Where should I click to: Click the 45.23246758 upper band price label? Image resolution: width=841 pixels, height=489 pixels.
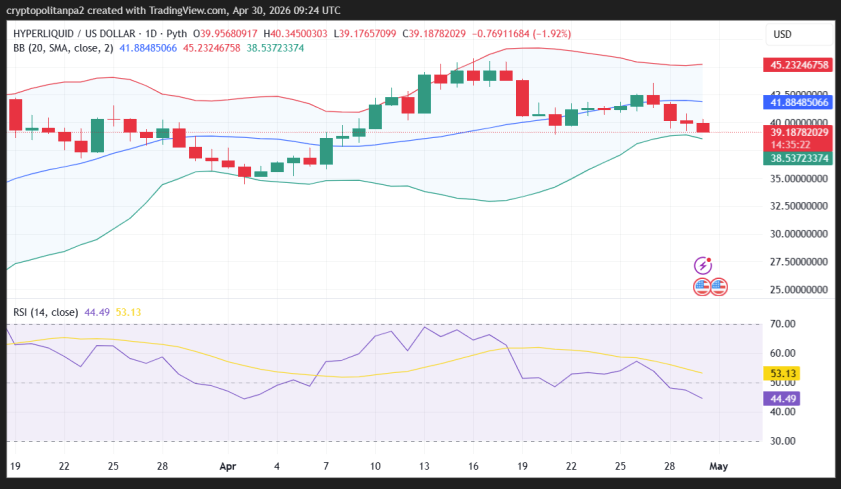click(x=798, y=65)
